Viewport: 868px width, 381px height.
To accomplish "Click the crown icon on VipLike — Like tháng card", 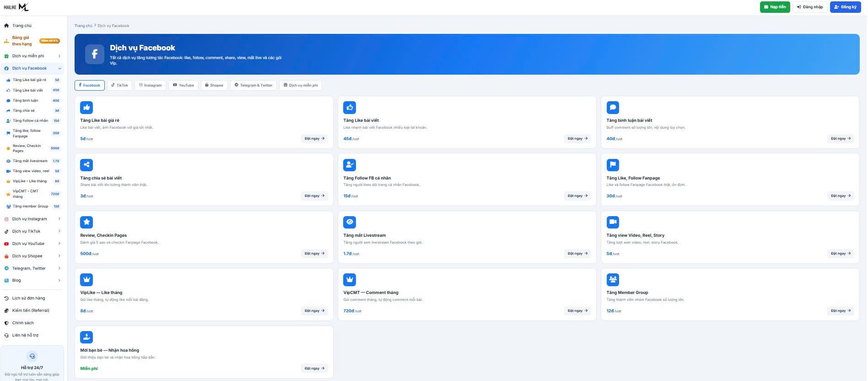I will (x=86, y=279).
